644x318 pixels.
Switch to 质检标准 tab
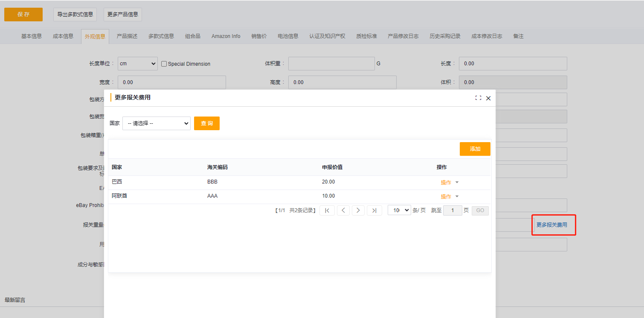coord(367,36)
